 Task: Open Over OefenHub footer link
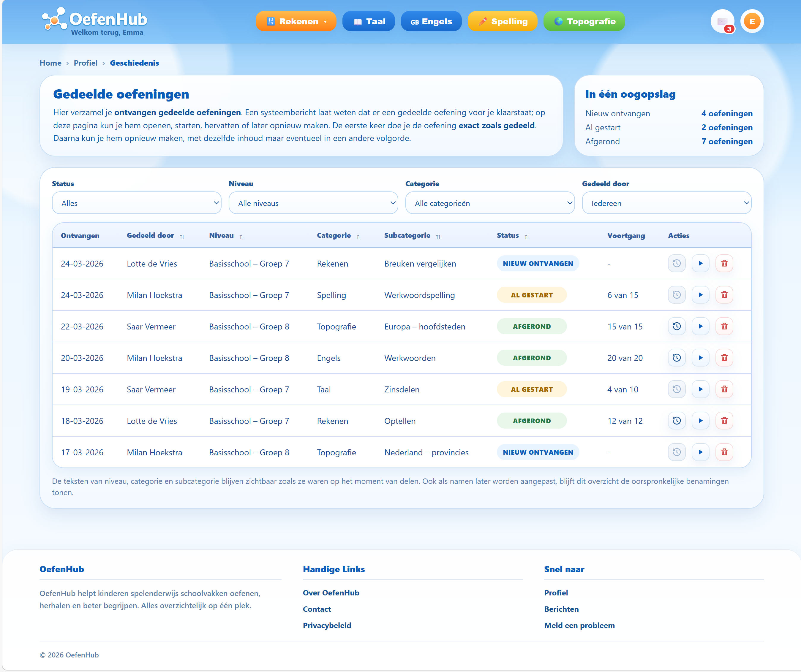(x=331, y=593)
